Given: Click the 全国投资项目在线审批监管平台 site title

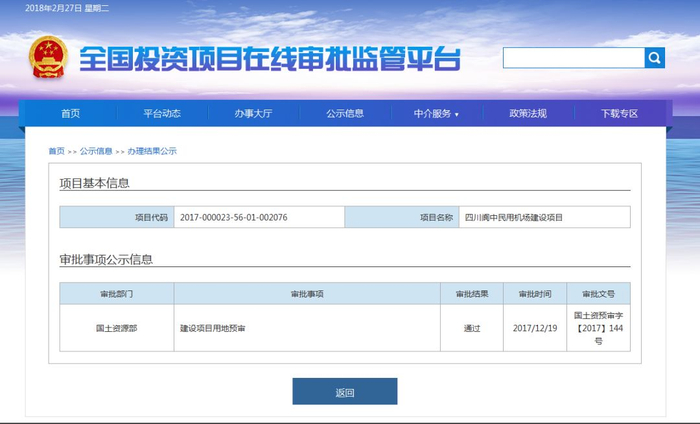Looking at the screenshot, I should [x=270, y=59].
